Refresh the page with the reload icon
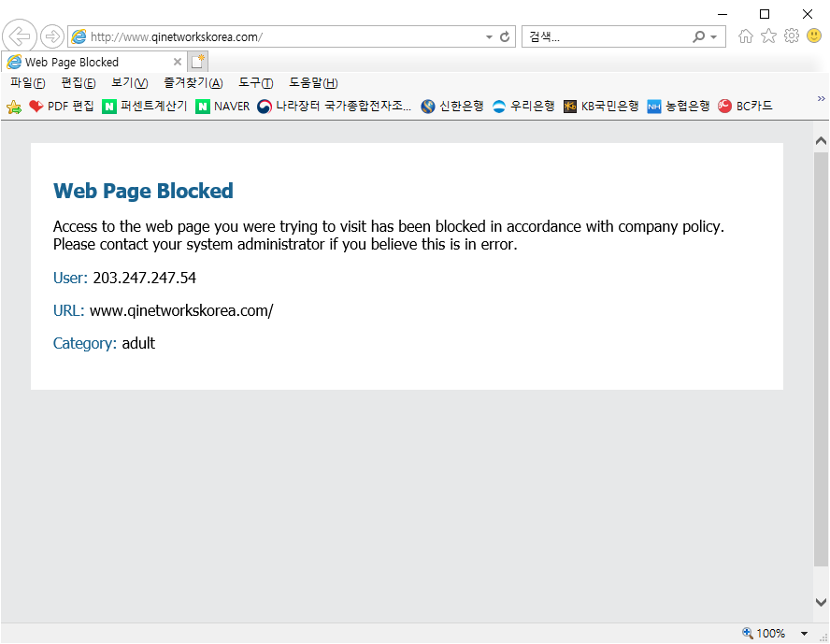The width and height of the screenshot is (830, 644). coord(505,36)
